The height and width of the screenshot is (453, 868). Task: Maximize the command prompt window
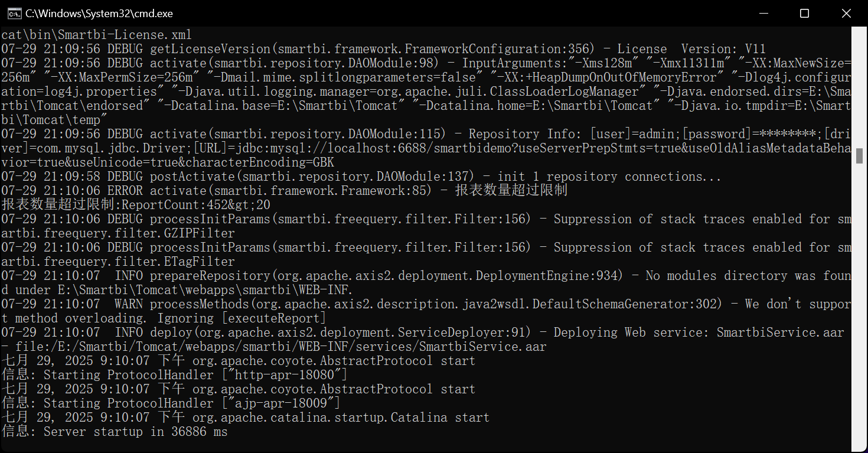pos(804,13)
